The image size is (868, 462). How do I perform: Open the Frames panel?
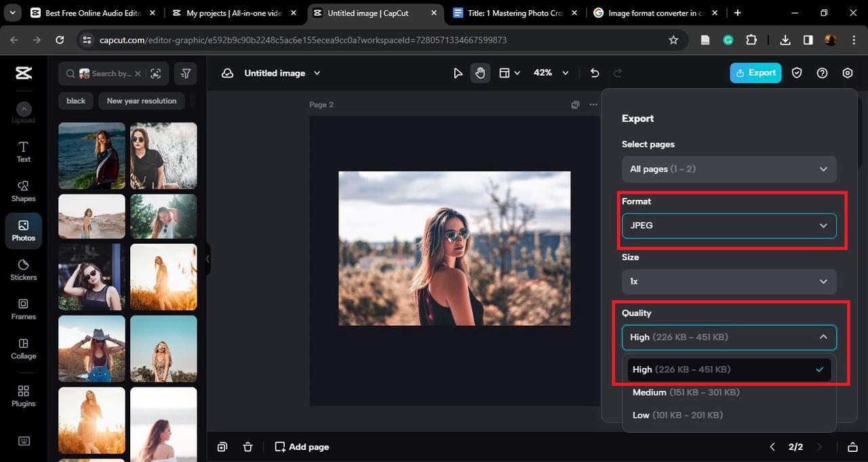tap(24, 309)
